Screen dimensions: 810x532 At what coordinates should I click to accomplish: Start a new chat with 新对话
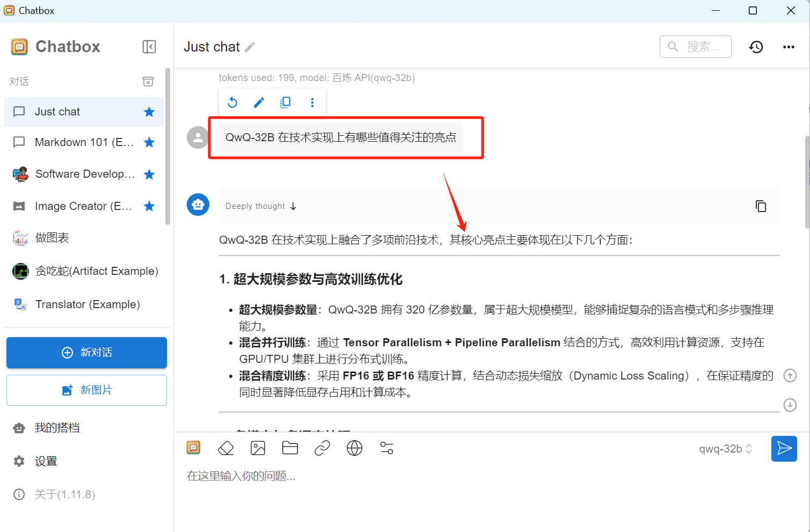click(x=86, y=353)
